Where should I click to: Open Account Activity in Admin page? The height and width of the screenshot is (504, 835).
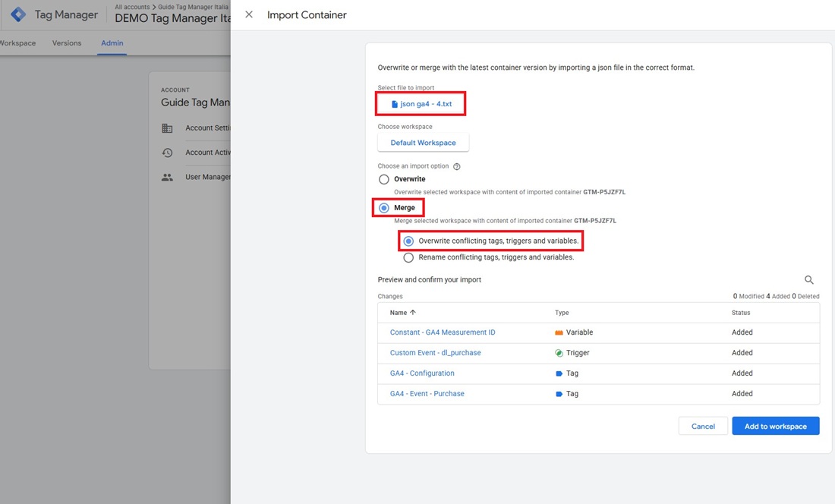pyautogui.click(x=208, y=153)
